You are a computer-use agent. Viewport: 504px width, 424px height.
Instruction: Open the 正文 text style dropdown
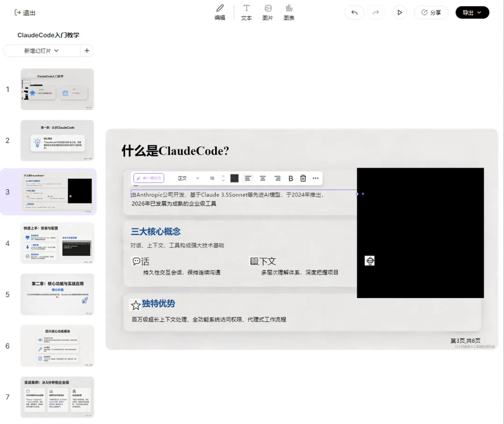click(x=189, y=178)
